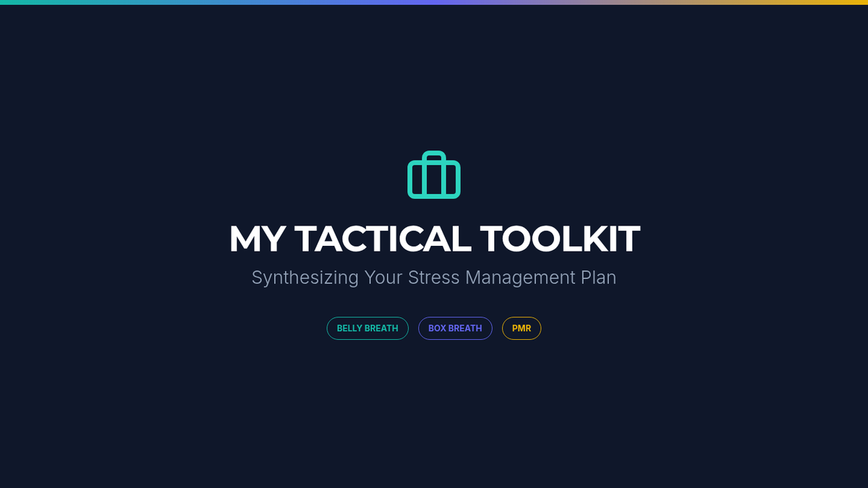
Task: Click the teal left end of top gradient bar
Action: (x=14, y=2)
